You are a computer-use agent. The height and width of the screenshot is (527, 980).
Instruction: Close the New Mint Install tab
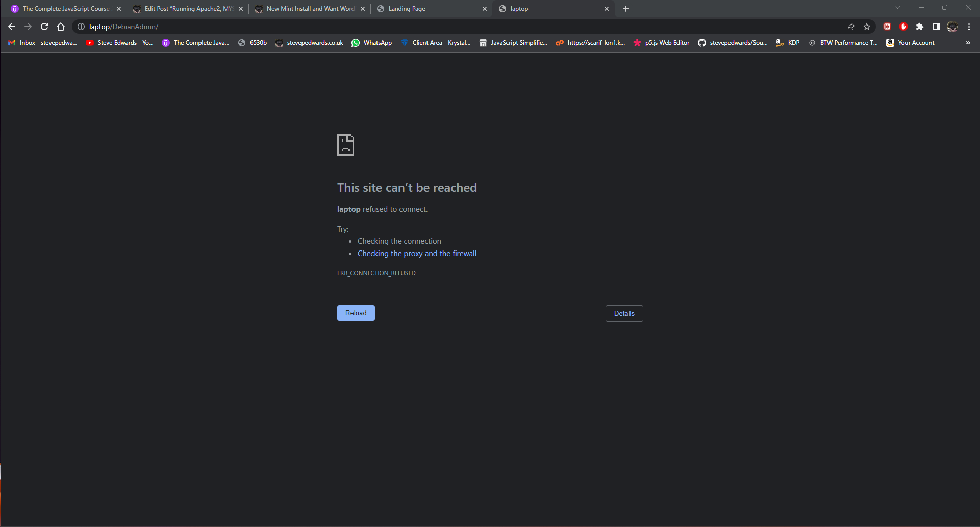pyautogui.click(x=363, y=9)
